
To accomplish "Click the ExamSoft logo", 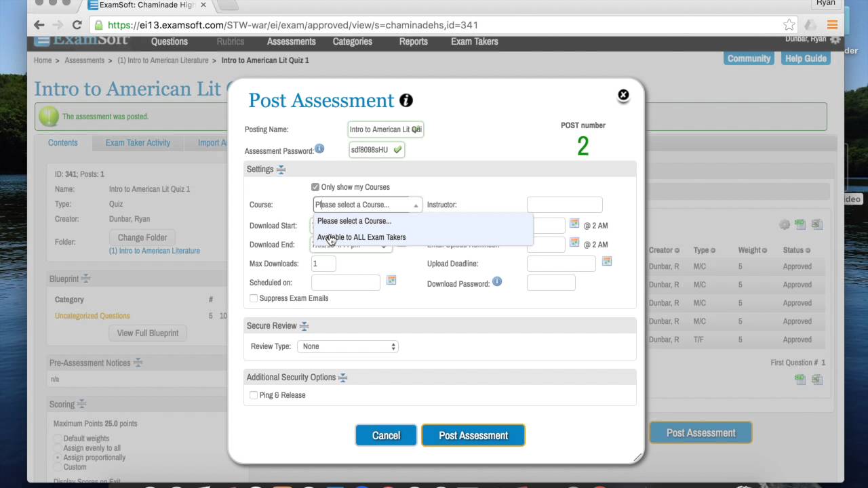I will [x=82, y=40].
